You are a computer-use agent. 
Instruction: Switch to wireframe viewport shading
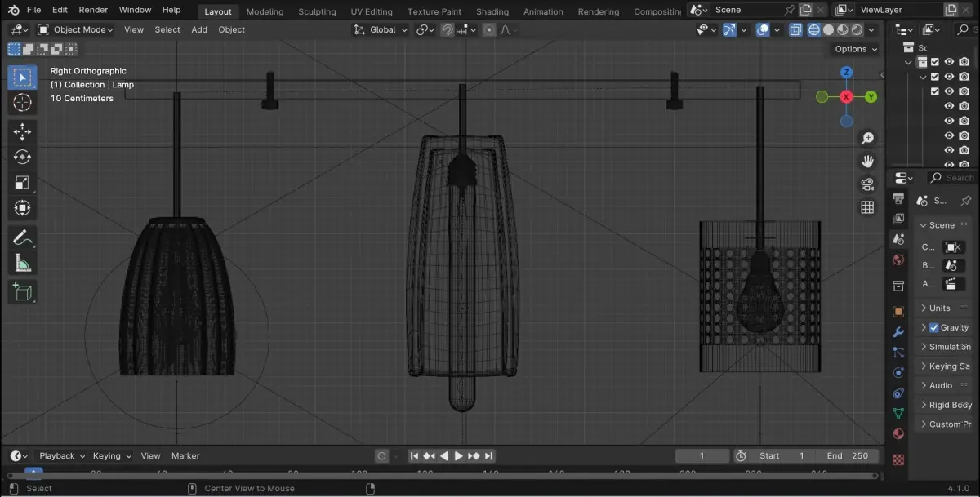pos(814,30)
